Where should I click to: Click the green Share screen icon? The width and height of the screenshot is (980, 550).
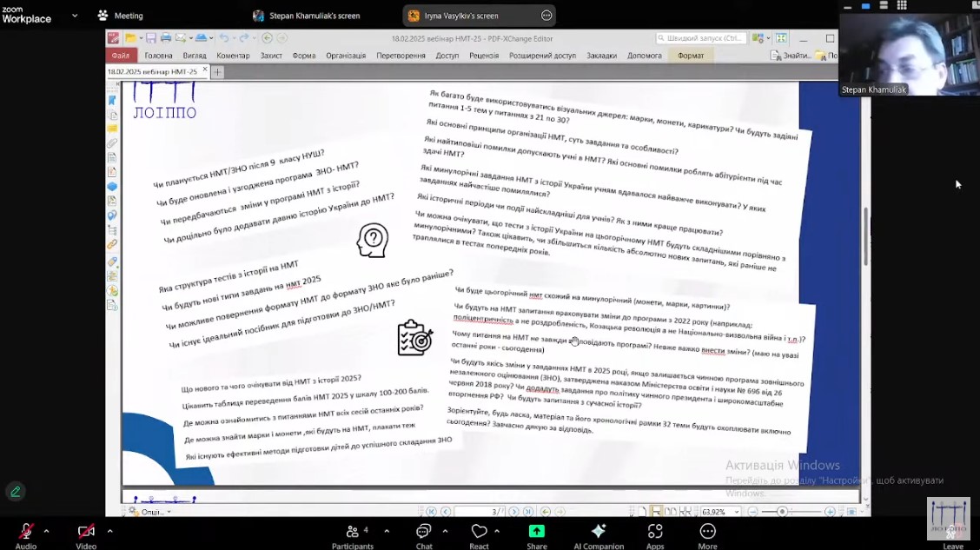click(x=537, y=532)
